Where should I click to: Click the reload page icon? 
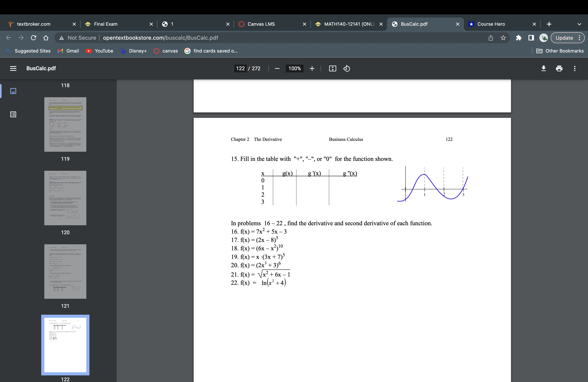coord(34,38)
